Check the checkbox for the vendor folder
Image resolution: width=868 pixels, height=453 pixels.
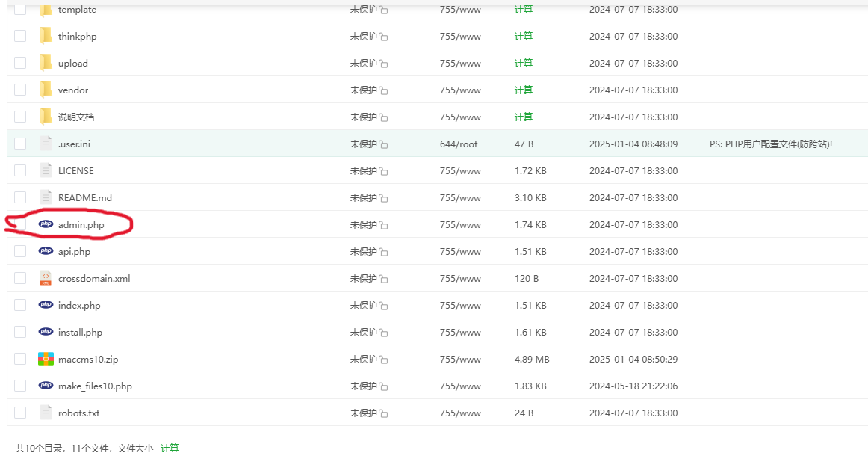point(20,90)
